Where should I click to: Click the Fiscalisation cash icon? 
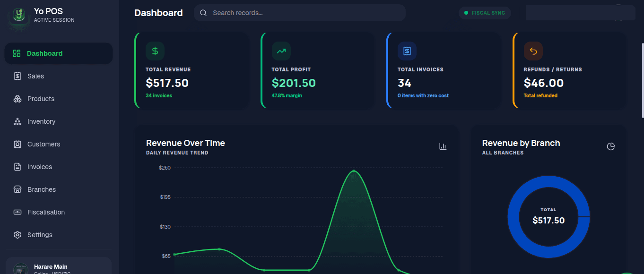(17, 212)
